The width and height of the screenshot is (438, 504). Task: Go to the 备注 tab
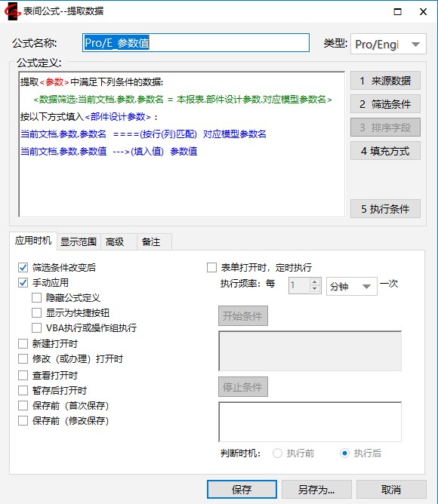(x=151, y=241)
